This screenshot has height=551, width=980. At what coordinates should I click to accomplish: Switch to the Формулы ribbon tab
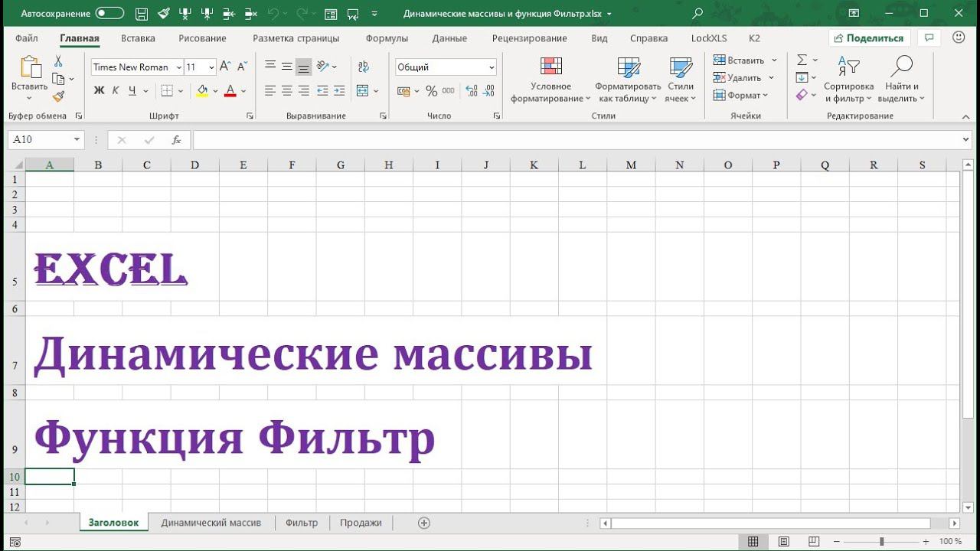point(387,38)
